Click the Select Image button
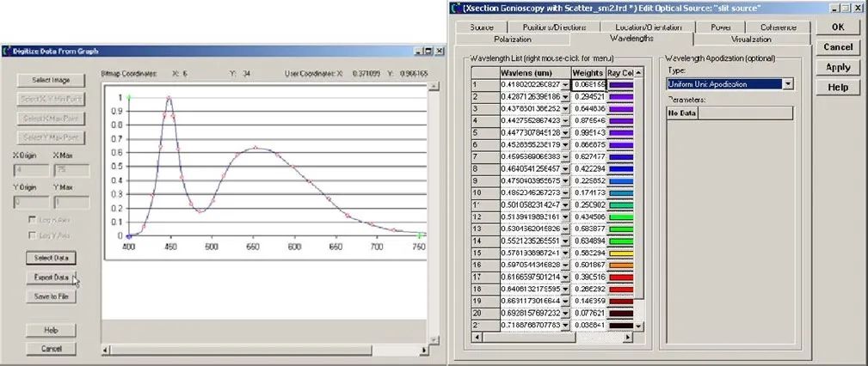 (x=51, y=80)
